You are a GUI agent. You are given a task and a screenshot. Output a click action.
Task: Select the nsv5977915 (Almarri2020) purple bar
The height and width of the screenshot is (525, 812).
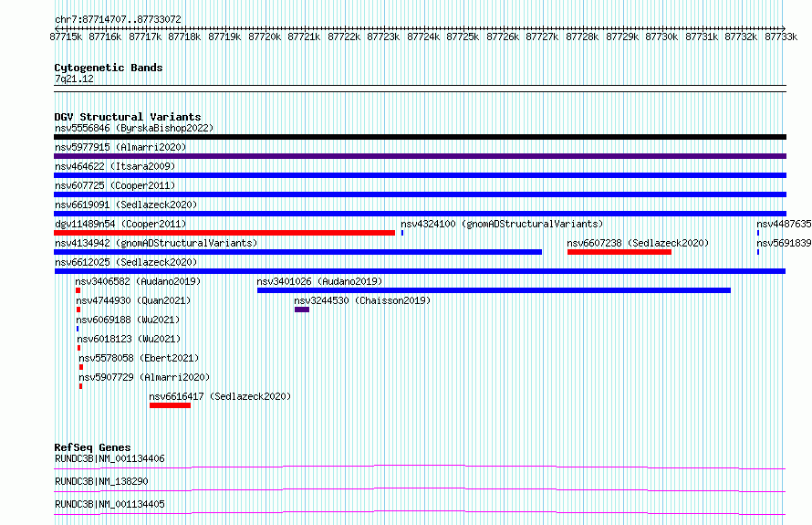[x=420, y=156]
